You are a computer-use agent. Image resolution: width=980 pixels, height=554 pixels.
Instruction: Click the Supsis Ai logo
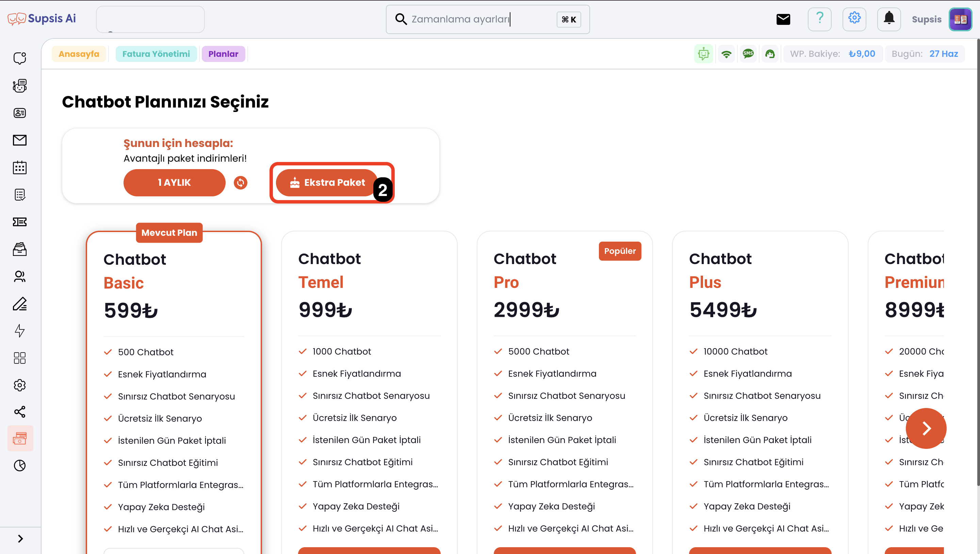42,18
